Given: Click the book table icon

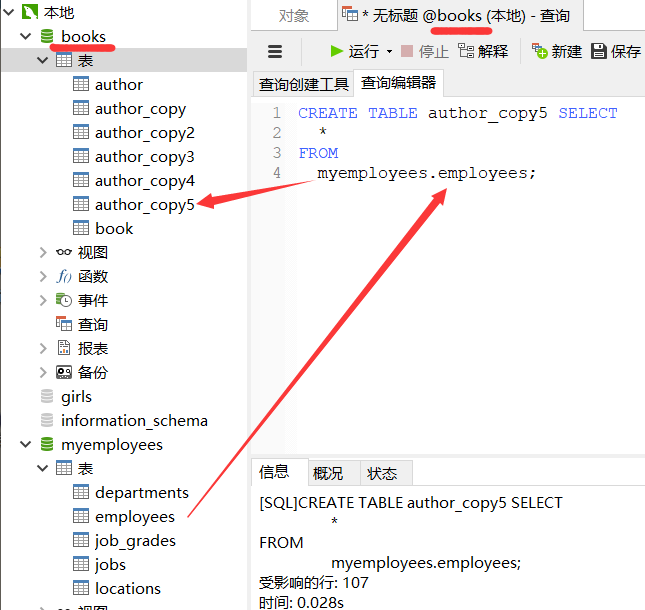Looking at the screenshot, I should 81,228.
